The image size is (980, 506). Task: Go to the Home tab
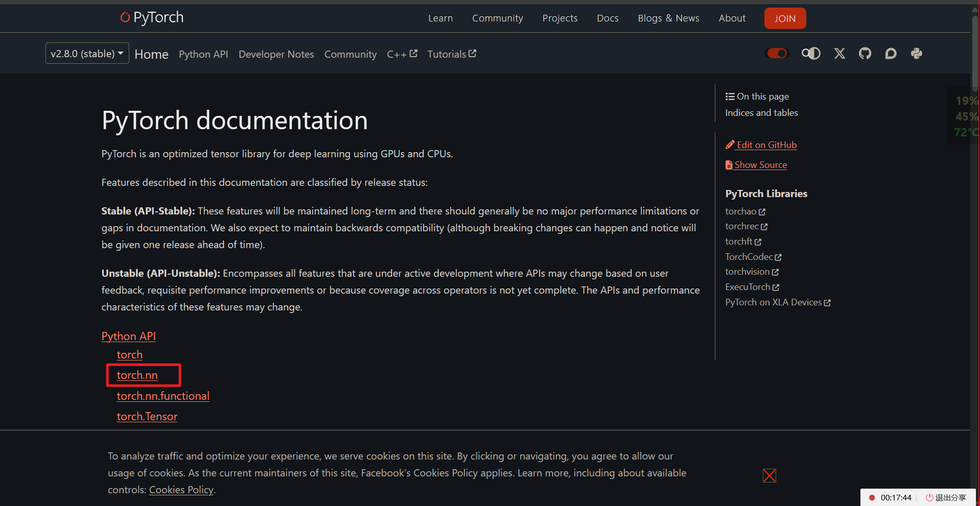coord(151,54)
